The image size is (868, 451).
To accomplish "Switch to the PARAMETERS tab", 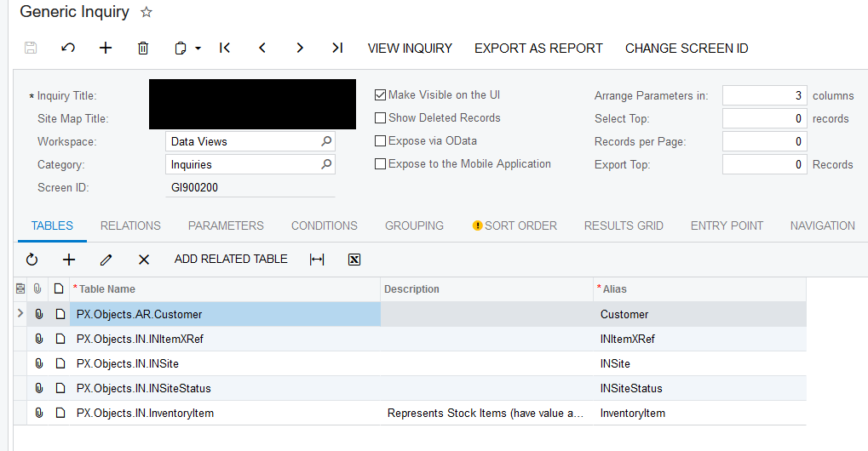I will 226,225.
